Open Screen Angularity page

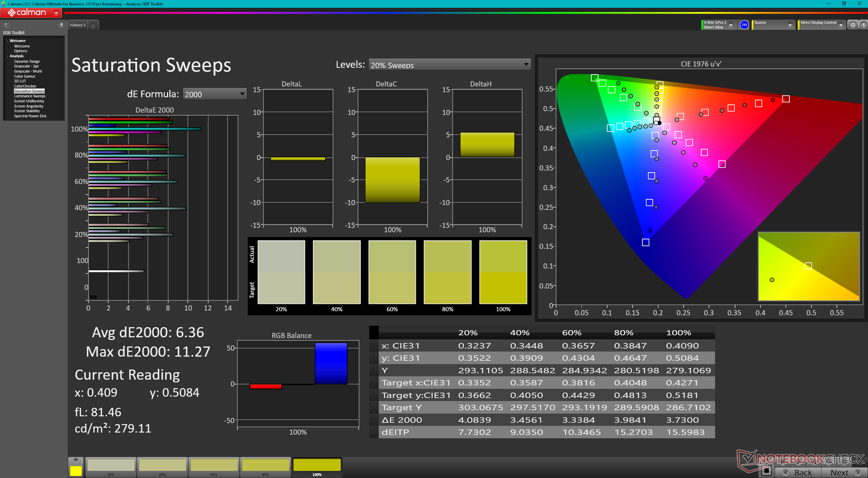pos(28,106)
